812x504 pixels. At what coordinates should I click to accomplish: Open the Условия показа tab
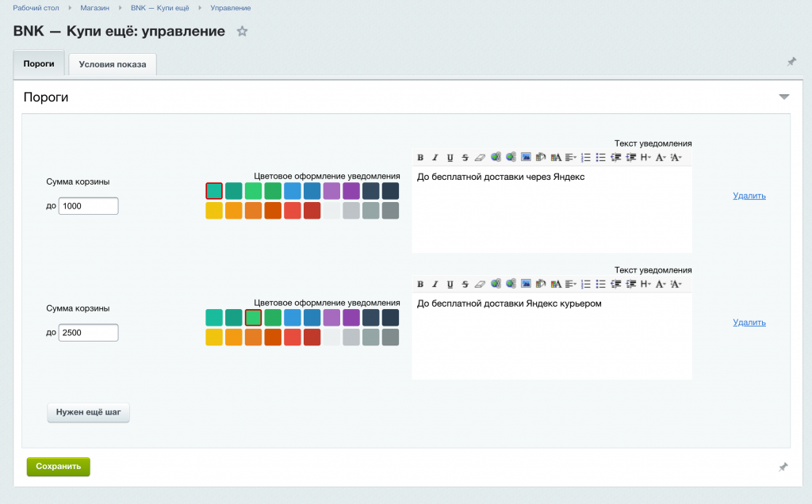click(113, 64)
